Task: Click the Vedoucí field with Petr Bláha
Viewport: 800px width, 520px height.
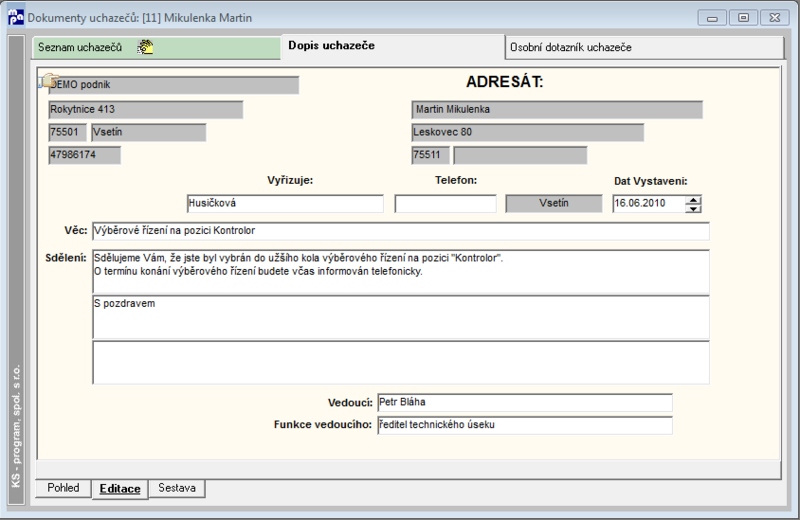Action: [524, 402]
